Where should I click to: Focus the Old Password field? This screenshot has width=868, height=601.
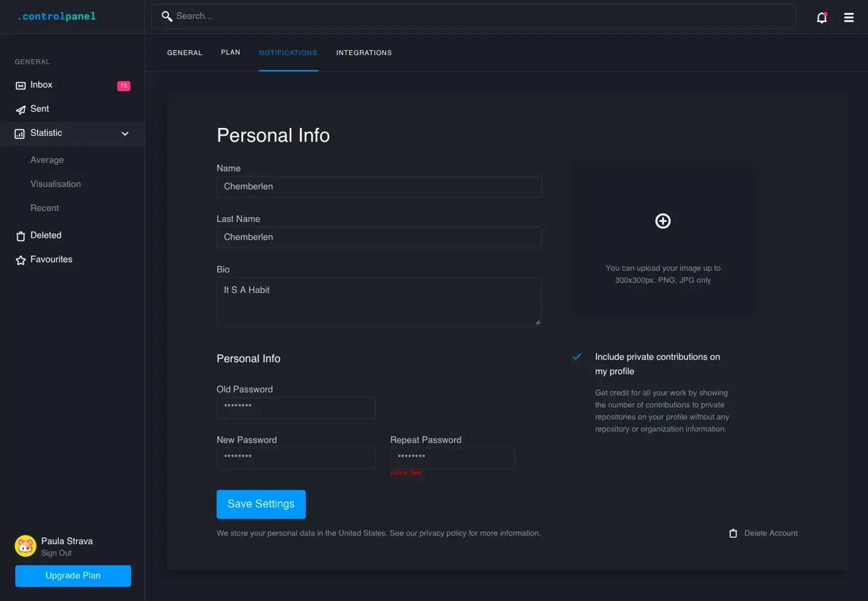[x=296, y=408]
